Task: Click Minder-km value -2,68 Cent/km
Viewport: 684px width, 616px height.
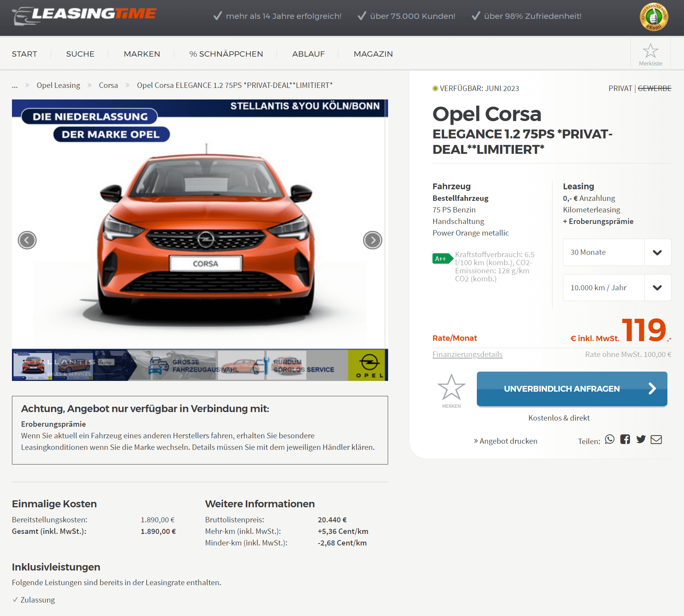Action: coord(342,543)
